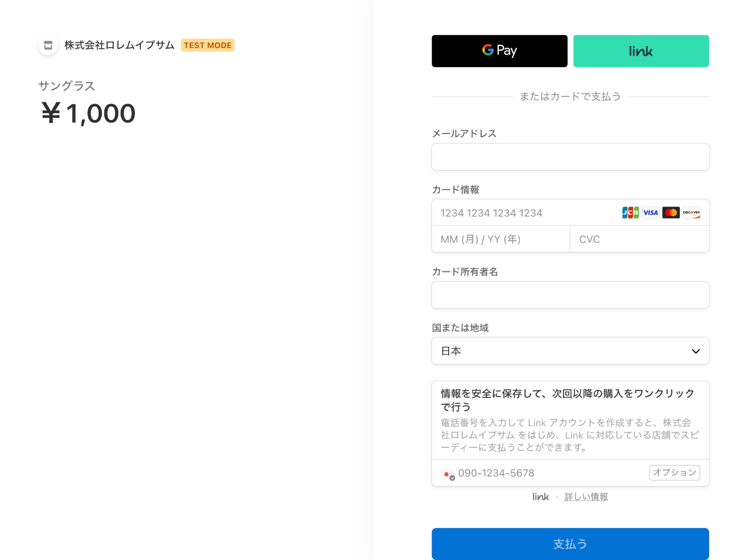Click the サングラス product name
Image resolution: width=747 pixels, height=560 pixels.
67,86
